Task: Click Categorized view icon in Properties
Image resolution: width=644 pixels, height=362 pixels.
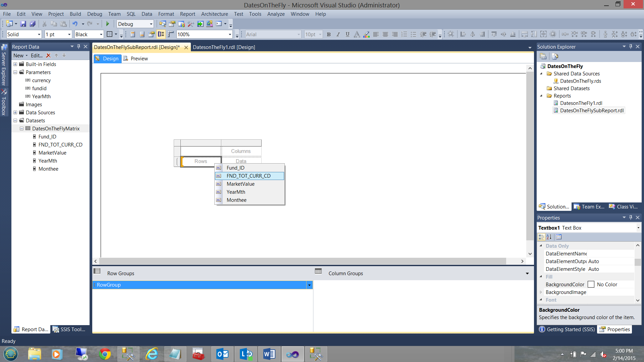Action: coord(541,237)
